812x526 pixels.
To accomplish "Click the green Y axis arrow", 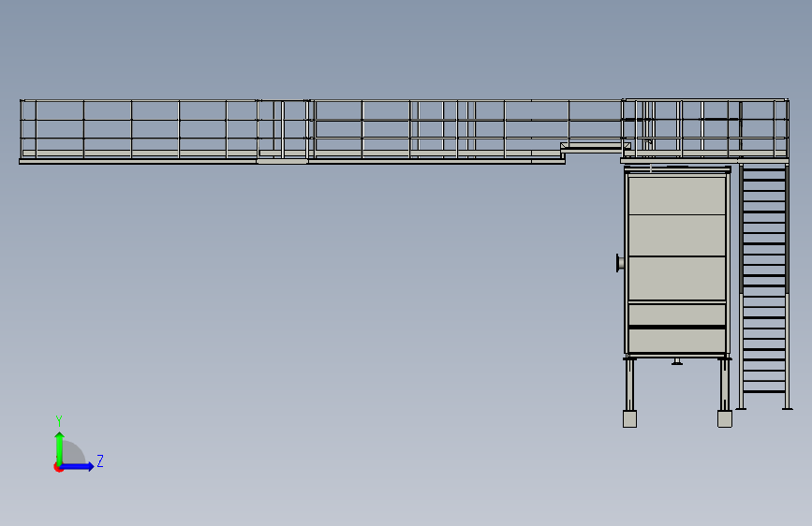I will [60, 448].
